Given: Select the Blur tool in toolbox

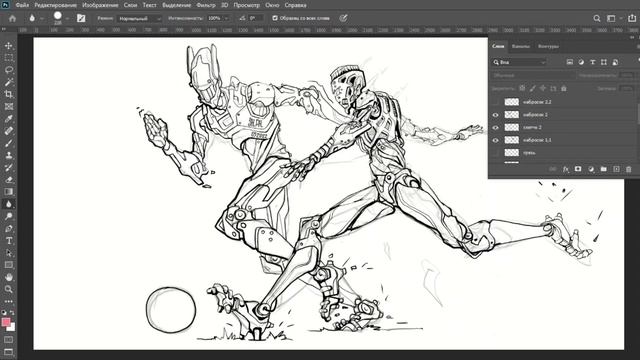Looking at the screenshot, I should pyautogui.click(x=9, y=204).
